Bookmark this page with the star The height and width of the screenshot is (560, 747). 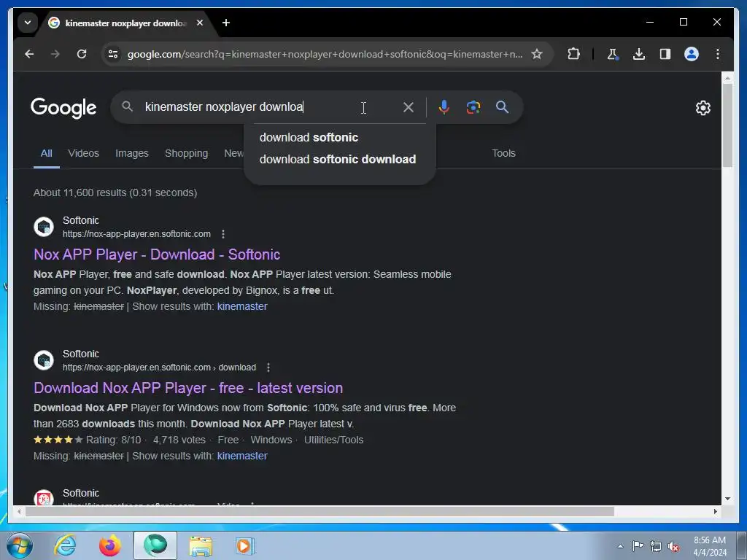537,54
